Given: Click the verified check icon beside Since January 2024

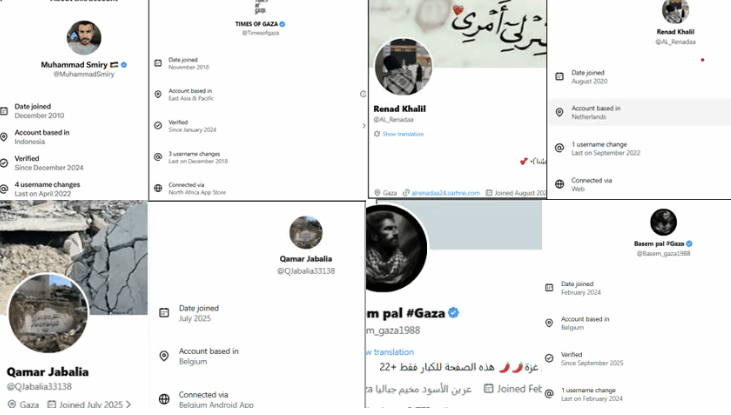Looking at the screenshot, I should 158,125.
